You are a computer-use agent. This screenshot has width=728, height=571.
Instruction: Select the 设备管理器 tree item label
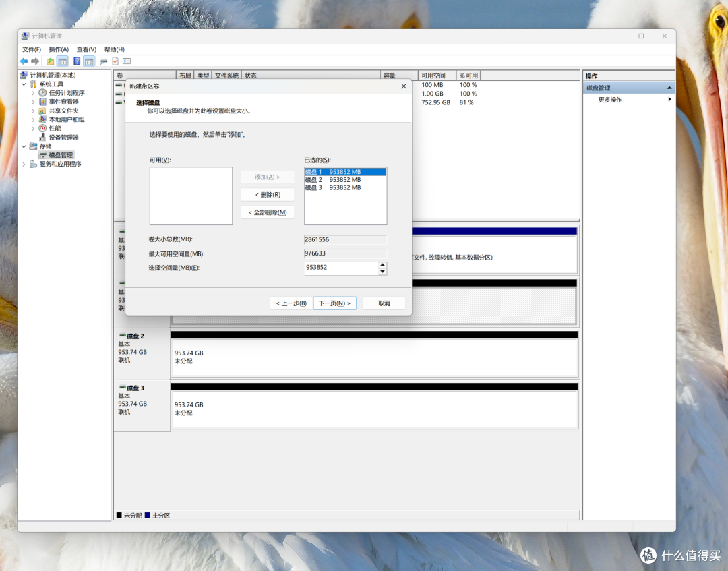pos(63,137)
